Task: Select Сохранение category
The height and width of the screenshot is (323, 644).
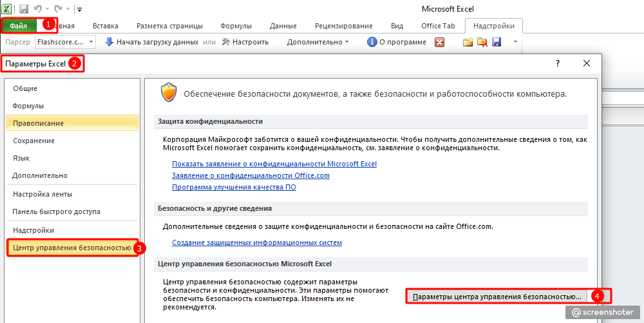Action: [72, 141]
